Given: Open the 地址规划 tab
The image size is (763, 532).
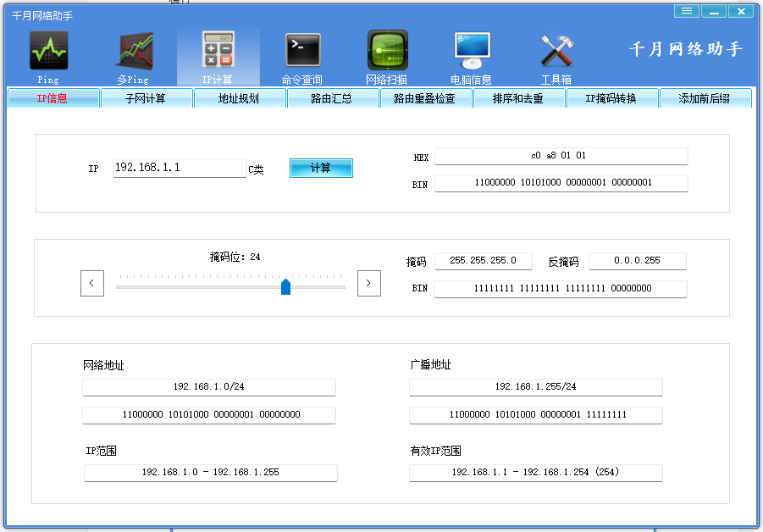Looking at the screenshot, I should pyautogui.click(x=240, y=97).
